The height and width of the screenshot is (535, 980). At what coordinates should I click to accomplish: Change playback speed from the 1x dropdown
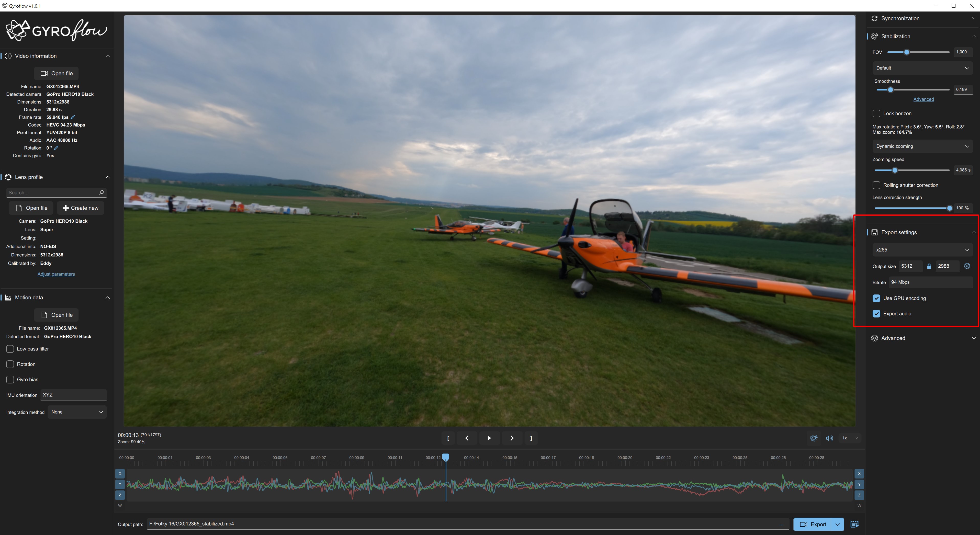coord(849,438)
